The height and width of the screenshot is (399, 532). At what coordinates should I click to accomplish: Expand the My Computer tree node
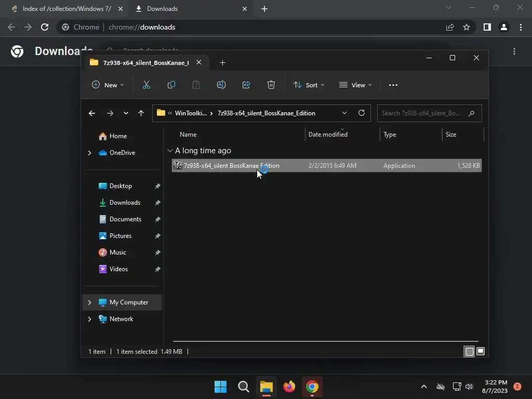tap(89, 302)
